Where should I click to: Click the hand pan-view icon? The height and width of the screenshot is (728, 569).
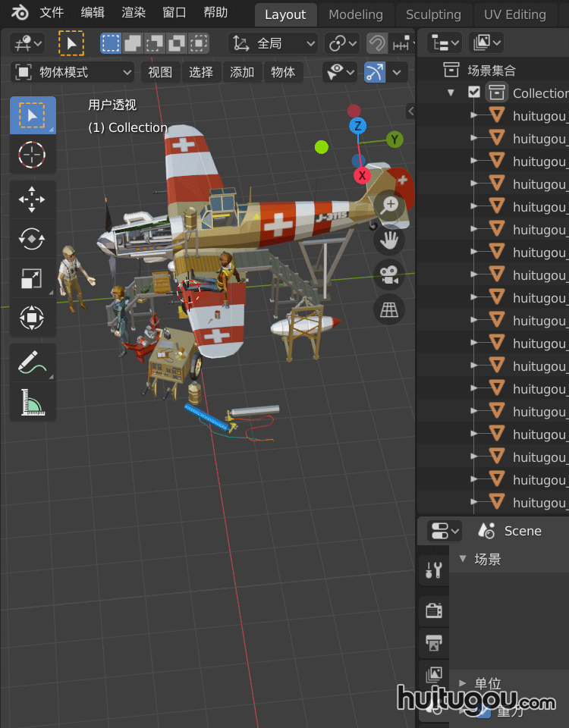[390, 240]
